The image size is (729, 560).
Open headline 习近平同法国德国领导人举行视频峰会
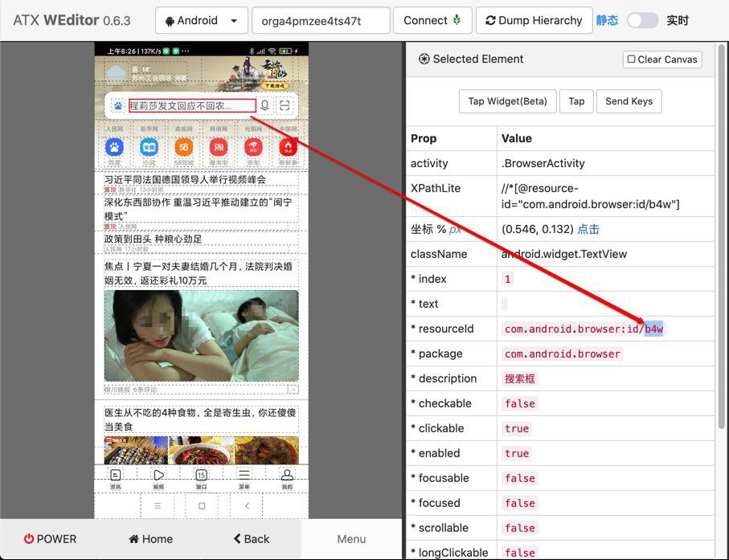click(185, 179)
